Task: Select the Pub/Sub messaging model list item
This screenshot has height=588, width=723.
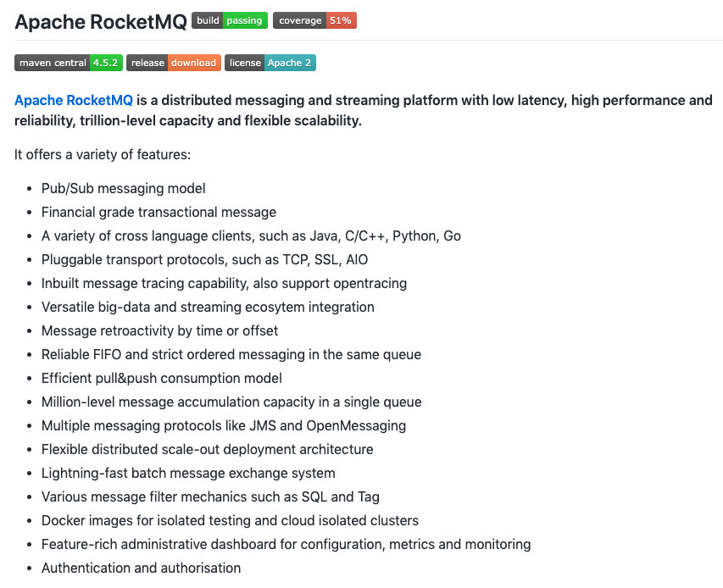Action: (x=123, y=188)
